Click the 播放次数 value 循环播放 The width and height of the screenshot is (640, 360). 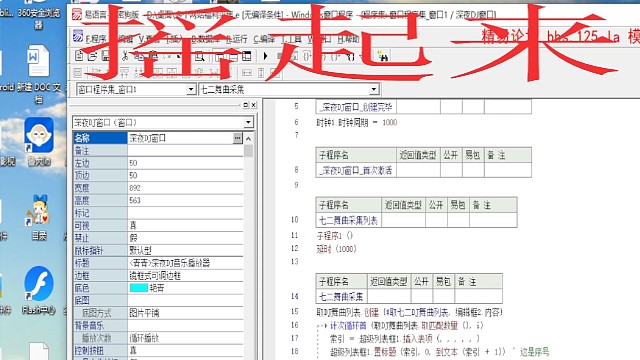[x=144, y=338]
